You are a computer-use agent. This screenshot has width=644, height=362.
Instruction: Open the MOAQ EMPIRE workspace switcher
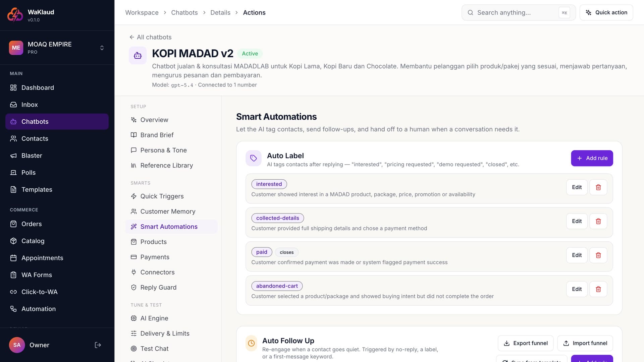click(57, 48)
